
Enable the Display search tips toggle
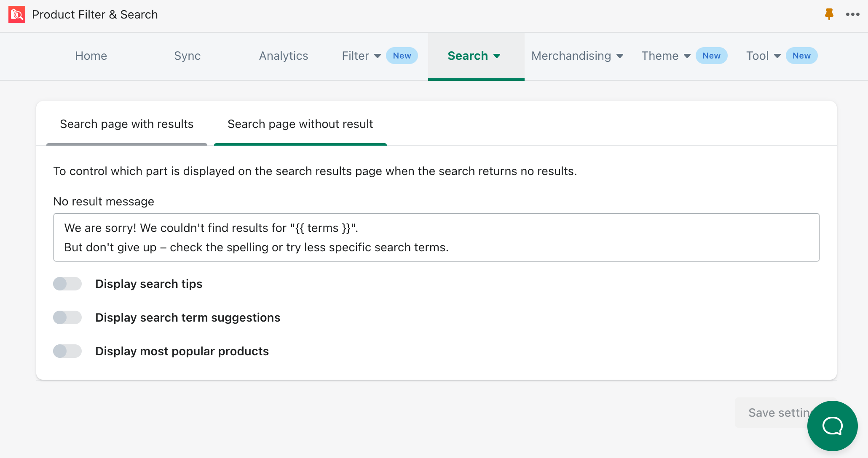(x=67, y=284)
